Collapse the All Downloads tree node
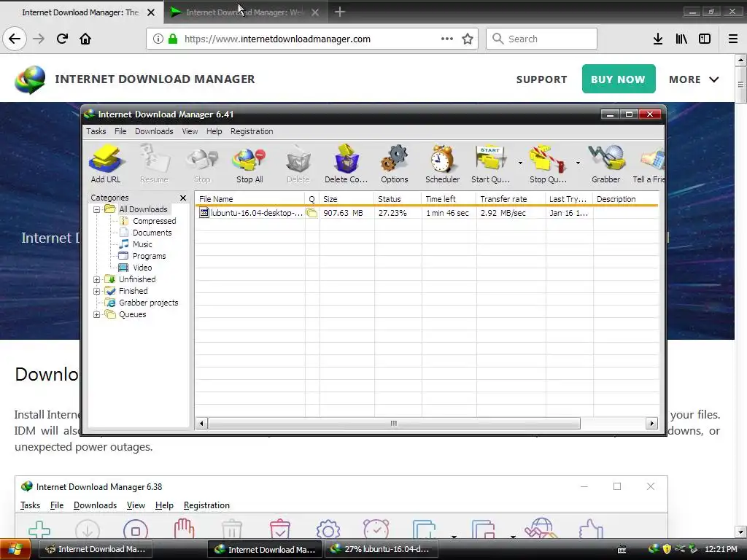This screenshot has width=747, height=560. (x=97, y=209)
